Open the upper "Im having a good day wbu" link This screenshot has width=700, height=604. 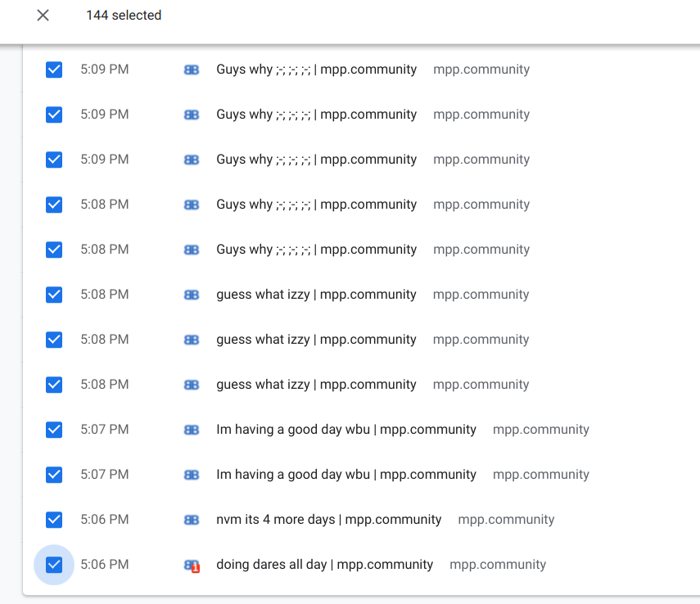pyautogui.click(x=346, y=430)
